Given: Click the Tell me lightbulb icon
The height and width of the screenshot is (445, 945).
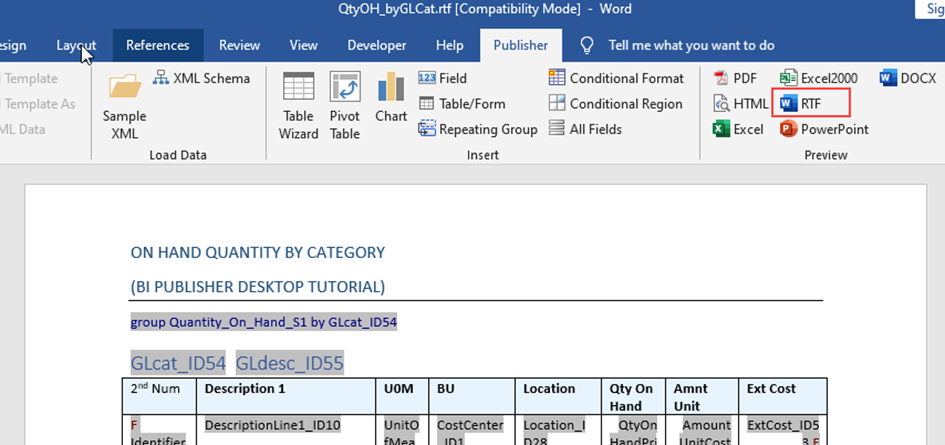Looking at the screenshot, I should click(x=586, y=45).
